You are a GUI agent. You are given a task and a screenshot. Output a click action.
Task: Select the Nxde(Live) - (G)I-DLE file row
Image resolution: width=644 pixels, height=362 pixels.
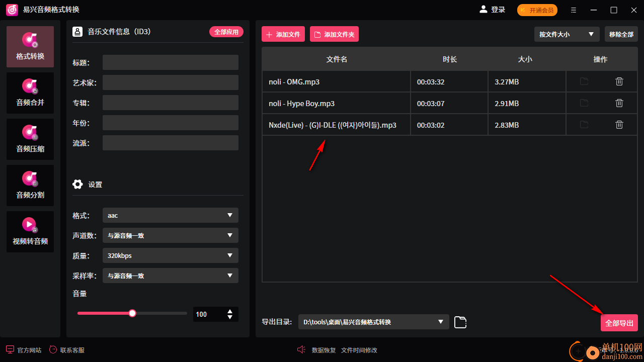[336, 125]
